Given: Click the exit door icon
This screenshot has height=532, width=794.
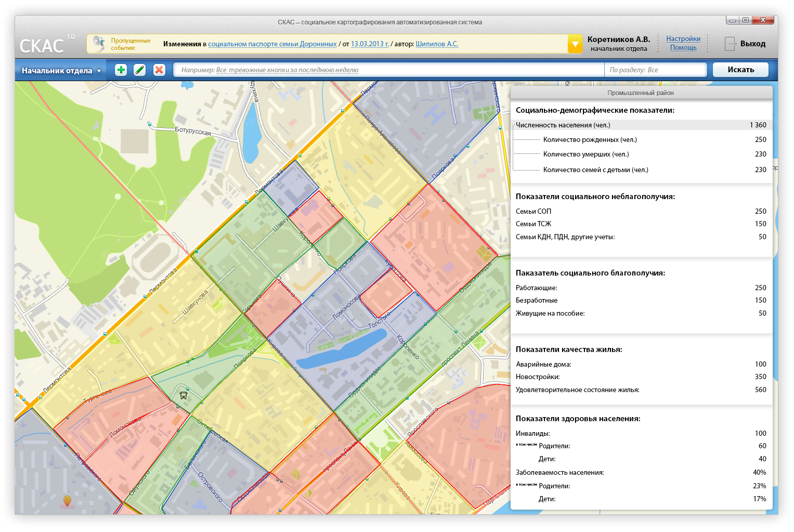Looking at the screenshot, I should [730, 44].
